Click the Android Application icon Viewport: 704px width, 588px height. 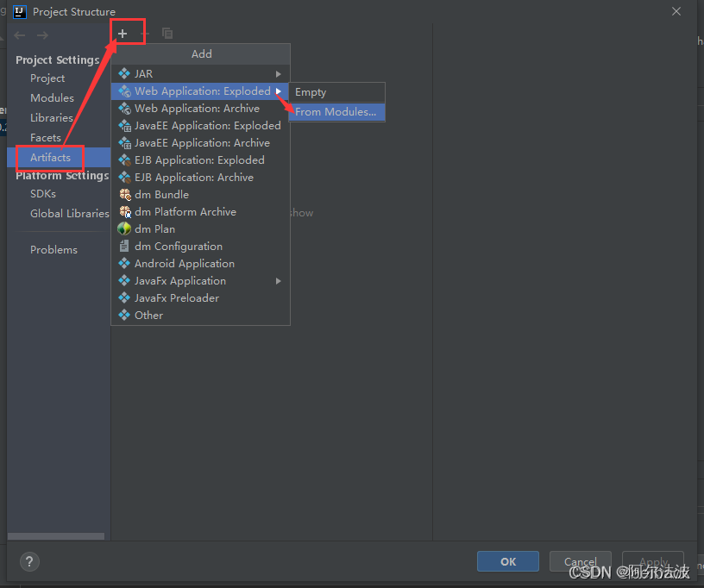tap(124, 263)
